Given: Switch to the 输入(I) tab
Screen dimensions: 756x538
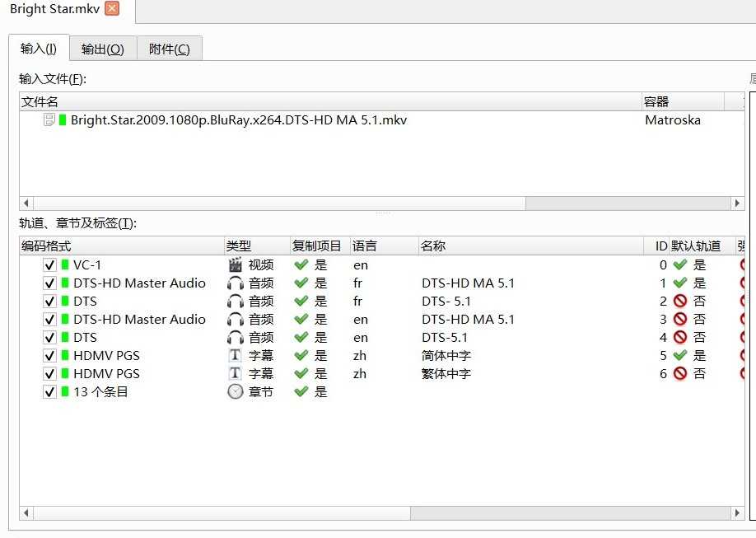Looking at the screenshot, I should pos(39,49).
